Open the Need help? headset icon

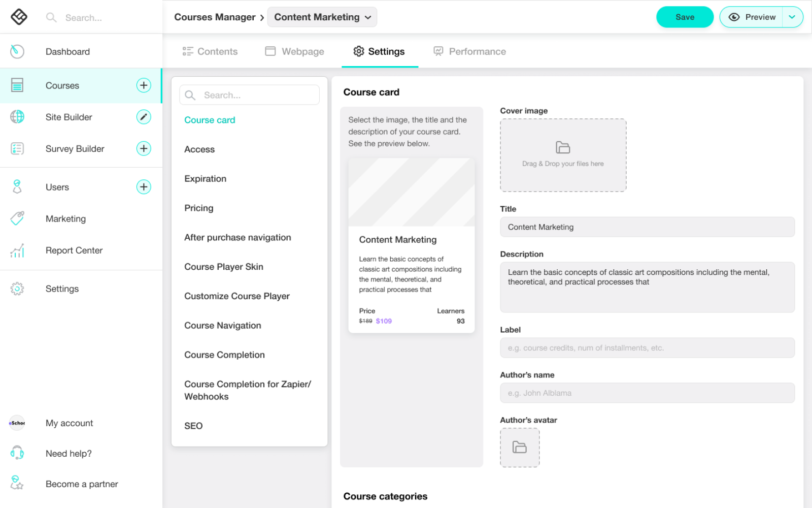17,453
